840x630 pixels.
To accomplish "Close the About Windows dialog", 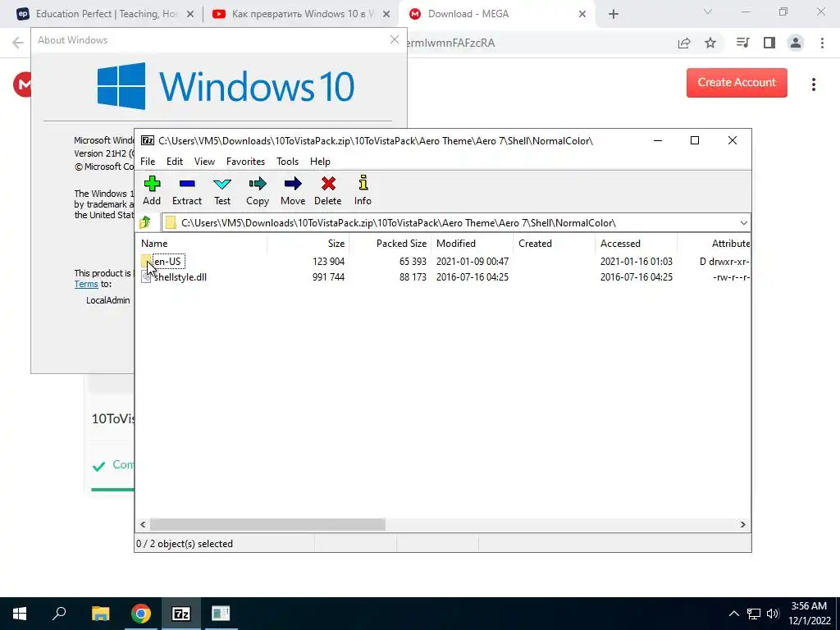I will coord(395,39).
